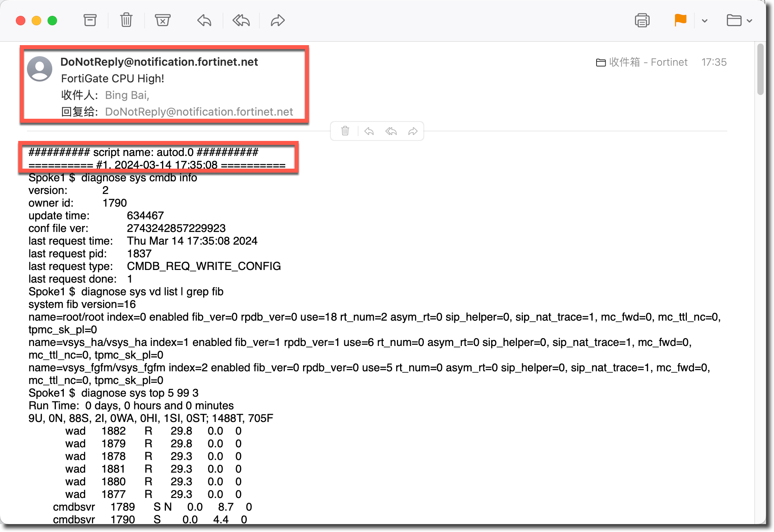Open the flag color dropdown arrow
The height and width of the screenshot is (532, 774).
[x=704, y=21]
